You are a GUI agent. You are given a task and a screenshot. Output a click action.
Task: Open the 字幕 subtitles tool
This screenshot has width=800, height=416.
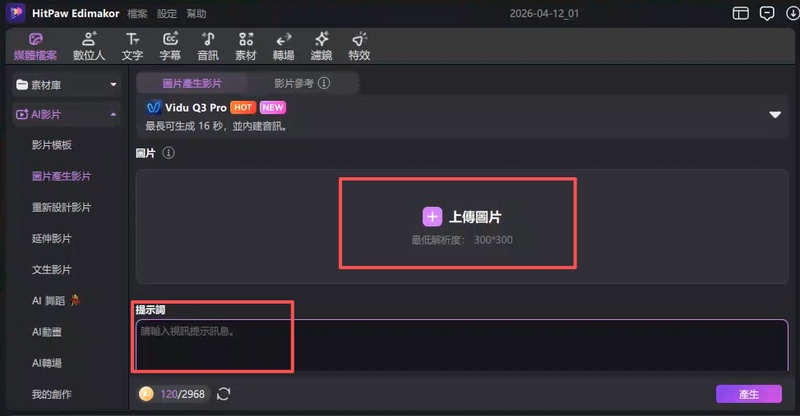[170, 46]
